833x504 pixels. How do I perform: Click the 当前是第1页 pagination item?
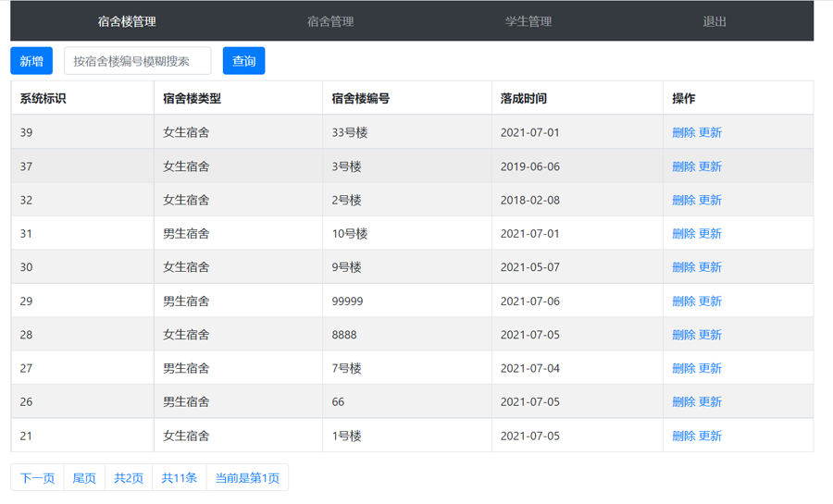[x=247, y=478]
